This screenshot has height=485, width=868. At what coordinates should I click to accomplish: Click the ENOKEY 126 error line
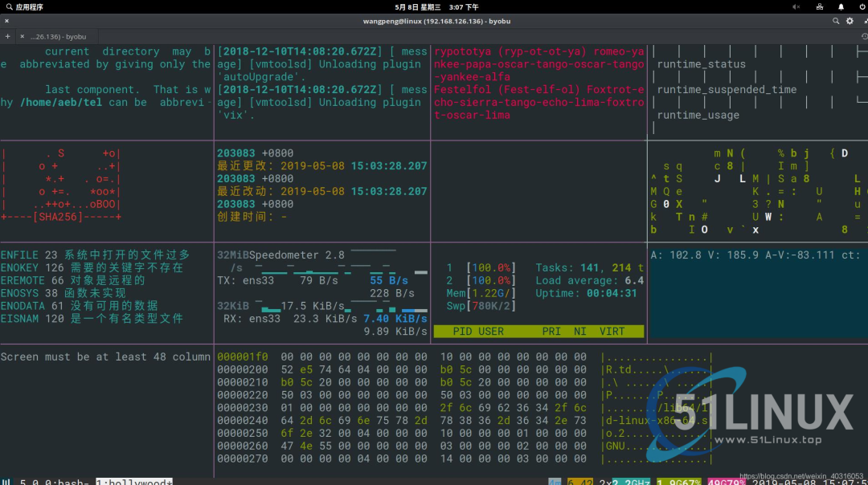click(x=92, y=267)
